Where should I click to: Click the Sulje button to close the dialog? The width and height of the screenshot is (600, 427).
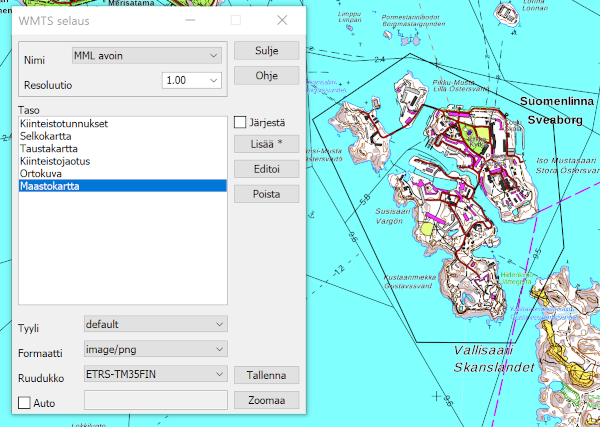click(x=266, y=51)
